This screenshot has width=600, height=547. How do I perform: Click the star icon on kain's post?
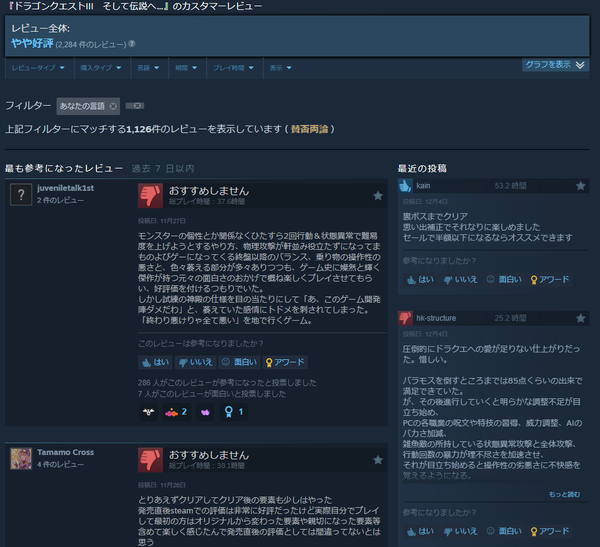[580, 186]
